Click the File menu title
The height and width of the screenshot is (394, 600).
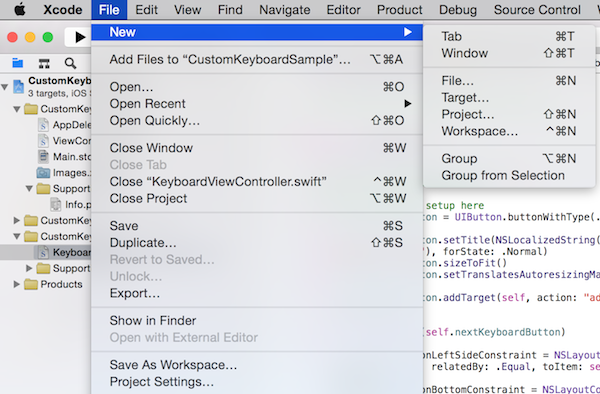click(109, 9)
